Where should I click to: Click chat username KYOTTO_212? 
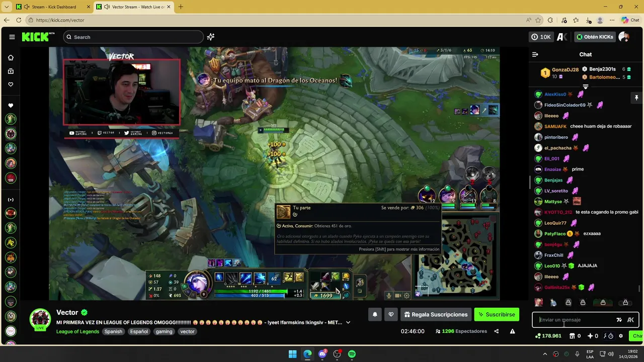click(x=558, y=212)
